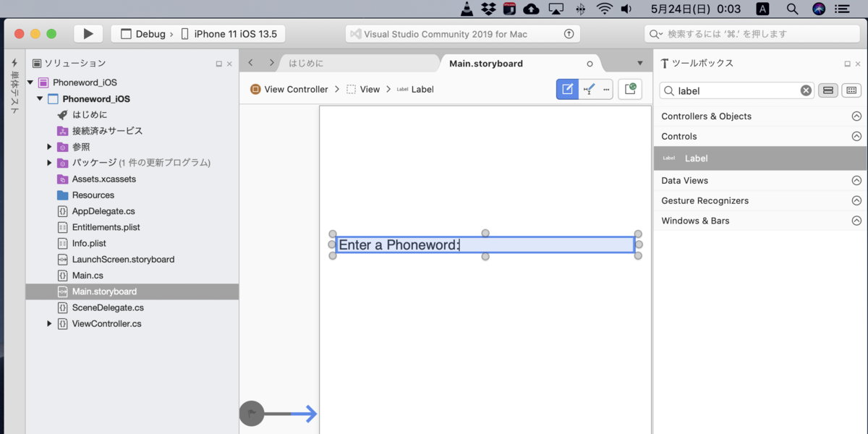Select the 接続済みサービス item
The height and width of the screenshot is (434, 868).
point(107,131)
